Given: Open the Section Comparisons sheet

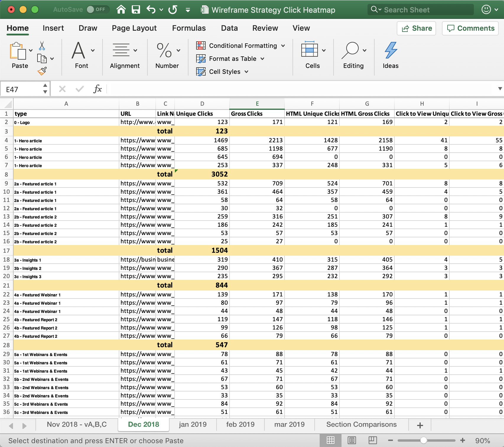Looking at the screenshot, I should point(361,425).
